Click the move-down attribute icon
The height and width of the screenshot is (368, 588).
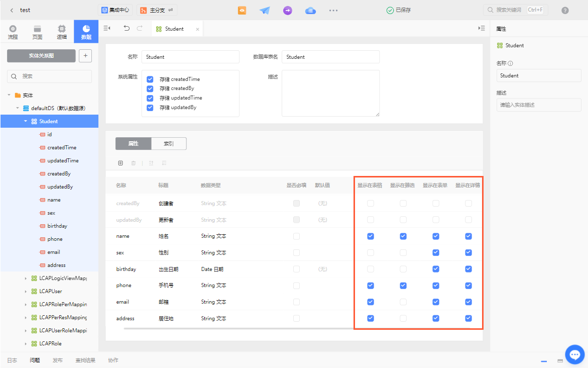[164, 163]
